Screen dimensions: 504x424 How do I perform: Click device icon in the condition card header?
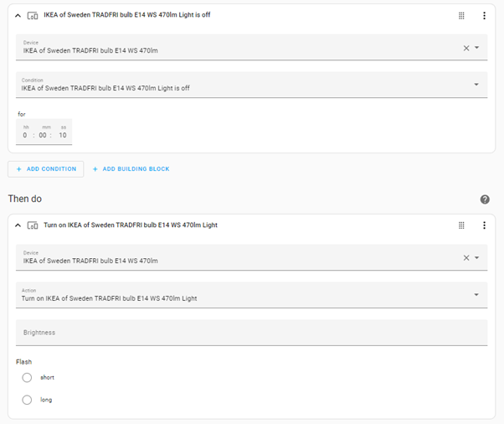click(x=33, y=15)
